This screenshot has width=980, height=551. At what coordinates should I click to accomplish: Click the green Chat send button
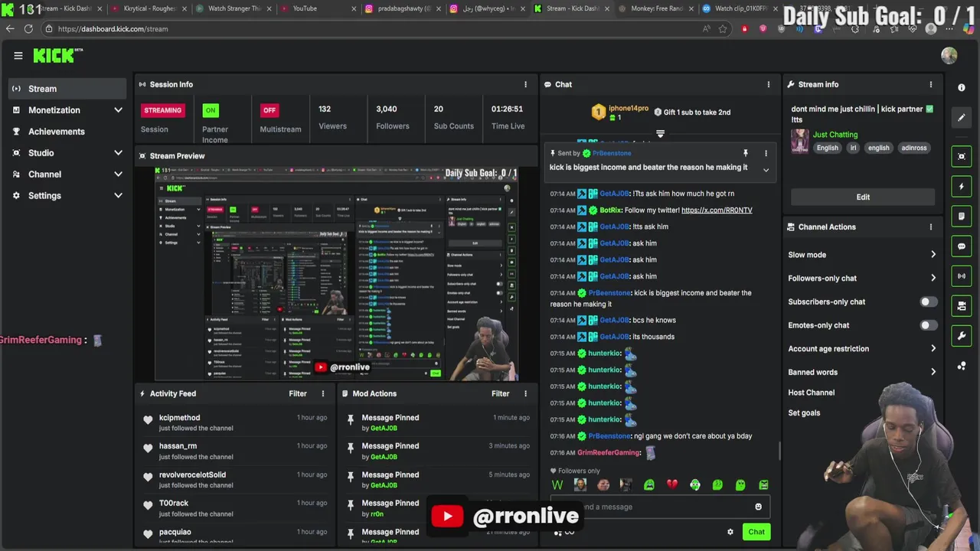(x=756, y=532)
